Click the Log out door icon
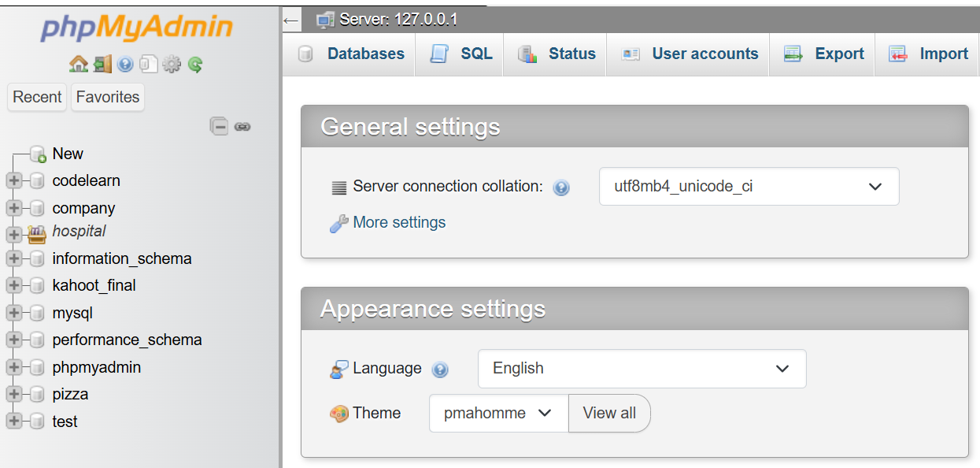The image size is (980, 468). [102, 64]
